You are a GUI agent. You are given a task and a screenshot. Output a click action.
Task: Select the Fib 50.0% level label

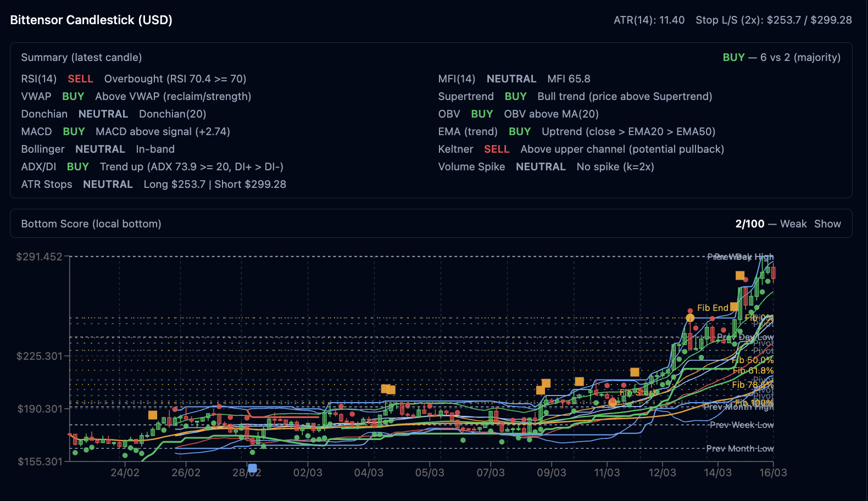click(x=753, y=360)
